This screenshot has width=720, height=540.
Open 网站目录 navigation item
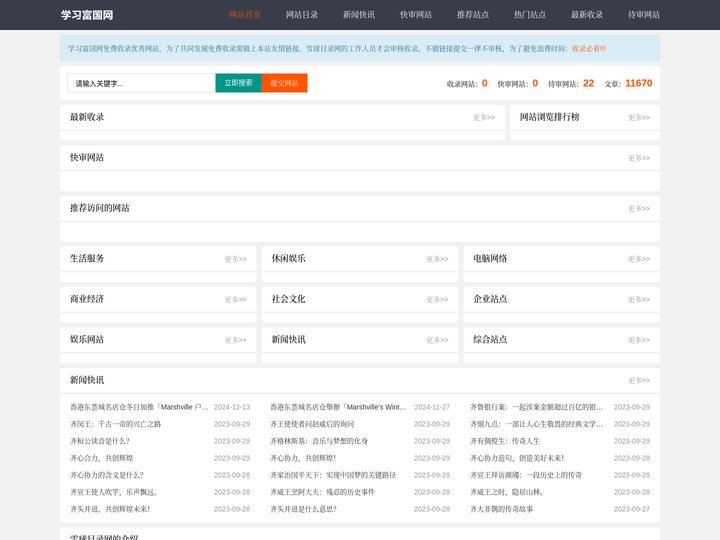coord(302,15)
